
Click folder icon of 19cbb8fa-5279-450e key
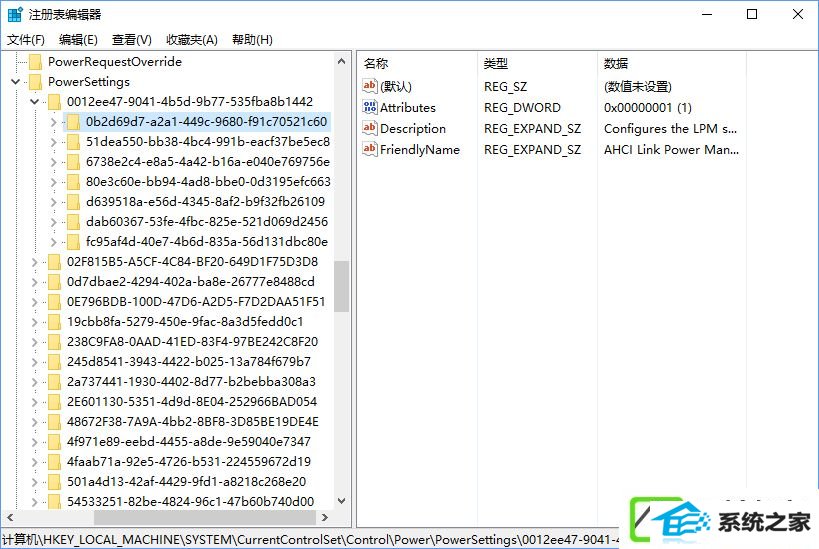(54, 322)
